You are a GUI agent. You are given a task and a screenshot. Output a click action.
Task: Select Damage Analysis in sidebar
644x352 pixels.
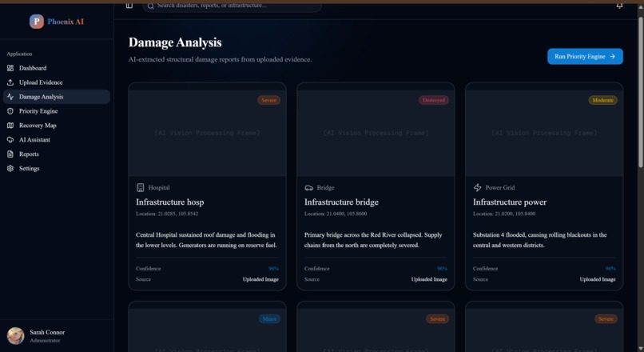pyautogui.click(x=56, y=97)
